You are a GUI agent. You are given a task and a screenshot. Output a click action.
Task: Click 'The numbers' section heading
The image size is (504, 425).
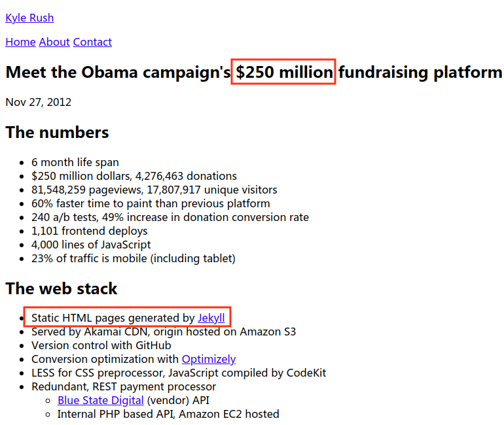(57, 132)
